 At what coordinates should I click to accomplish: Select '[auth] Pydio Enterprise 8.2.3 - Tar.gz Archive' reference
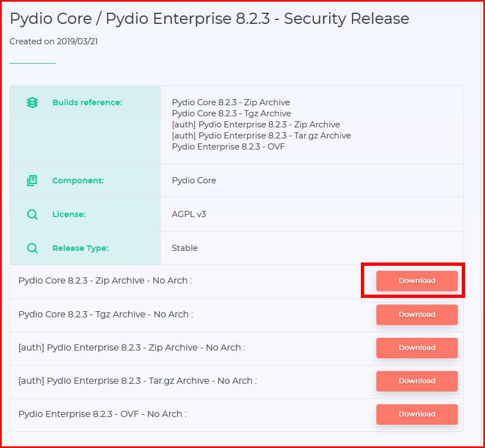(261, 136)
